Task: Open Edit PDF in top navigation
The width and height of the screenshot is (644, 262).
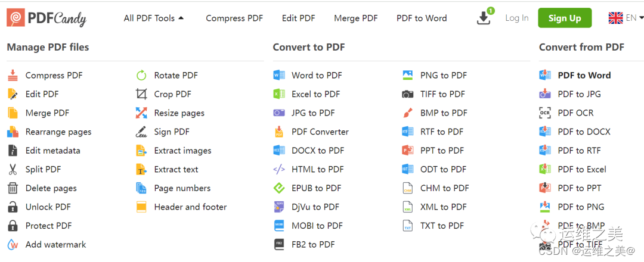Action: point(299,18)
